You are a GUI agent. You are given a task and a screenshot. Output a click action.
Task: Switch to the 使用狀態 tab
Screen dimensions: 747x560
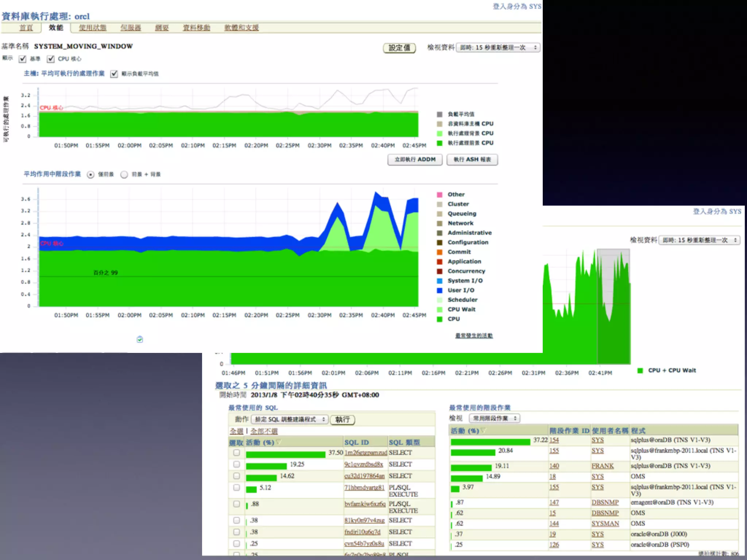(x=93, y=28)
